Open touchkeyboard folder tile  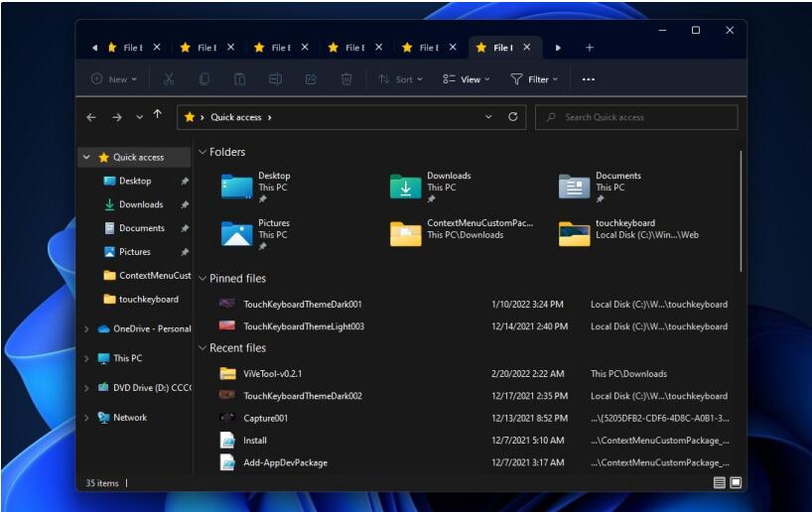tap(628, 232)
